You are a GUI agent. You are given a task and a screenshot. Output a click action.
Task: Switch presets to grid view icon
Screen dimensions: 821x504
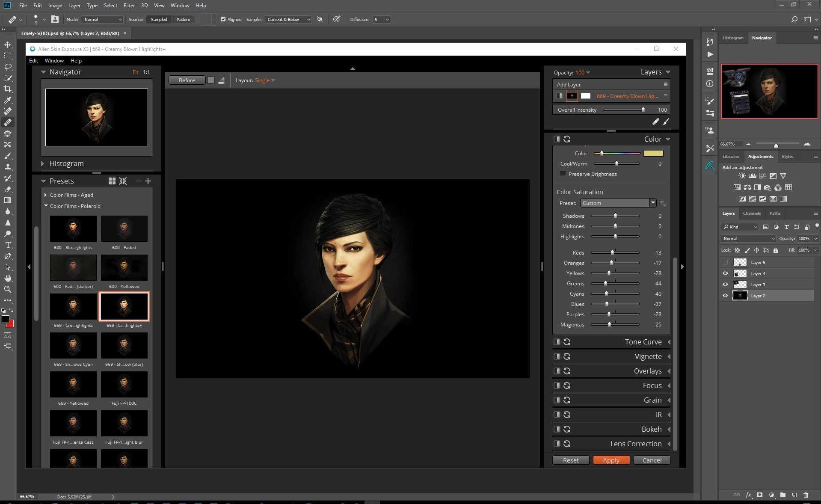pos(112,181)
